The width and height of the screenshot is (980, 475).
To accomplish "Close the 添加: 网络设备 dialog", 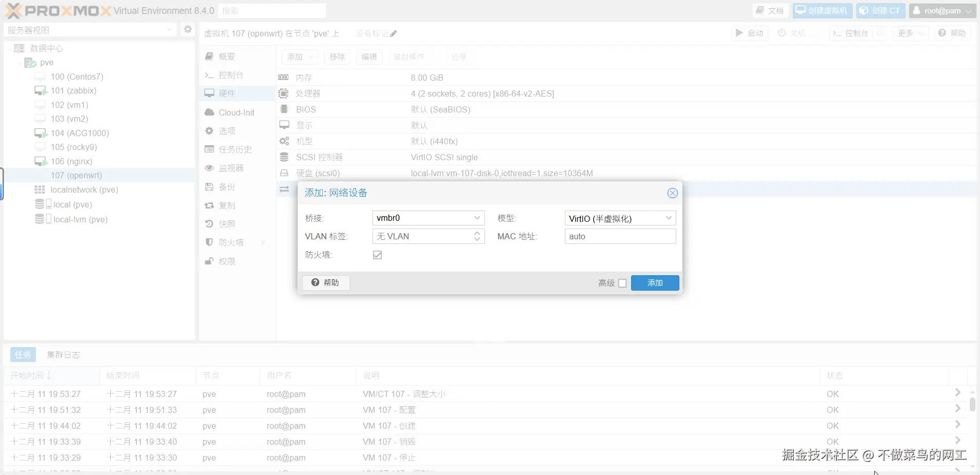I will [672, 193].
